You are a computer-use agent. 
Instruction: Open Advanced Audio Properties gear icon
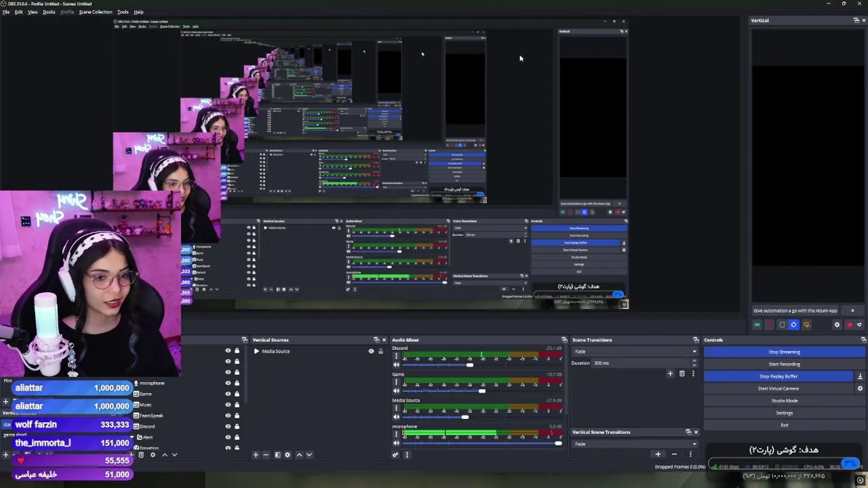click(395, 455)
